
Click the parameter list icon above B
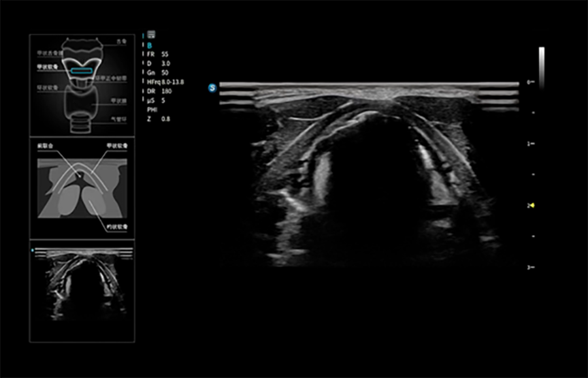(x=152, y=34)
